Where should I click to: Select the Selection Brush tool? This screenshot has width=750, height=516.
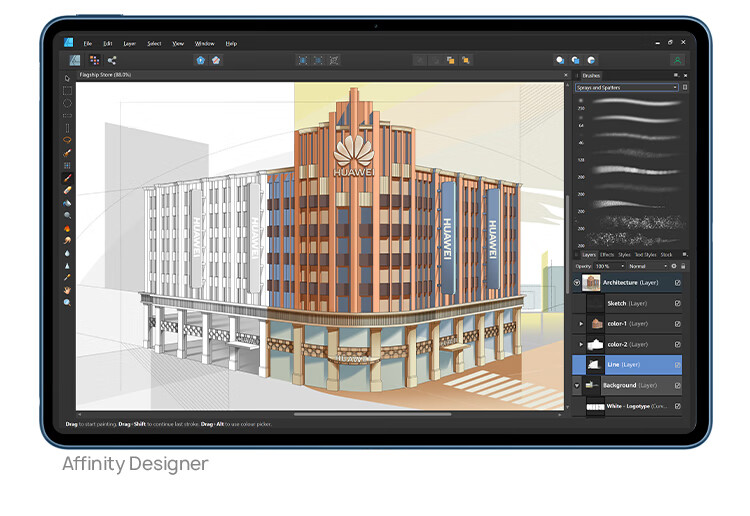[67, 153]
